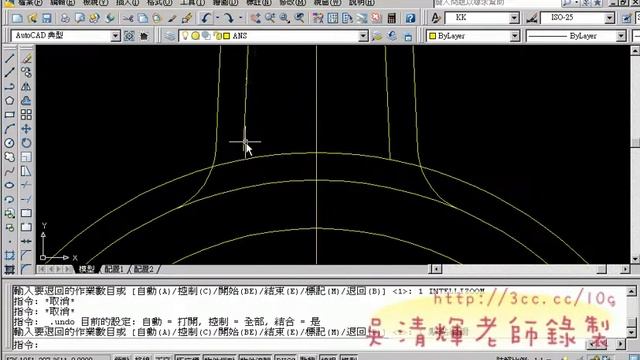The width and height of the screenshot is (640, 360).
Task: Open the redo history dropdown arrow
Action: pyautogui.click(x=240, y=18)
